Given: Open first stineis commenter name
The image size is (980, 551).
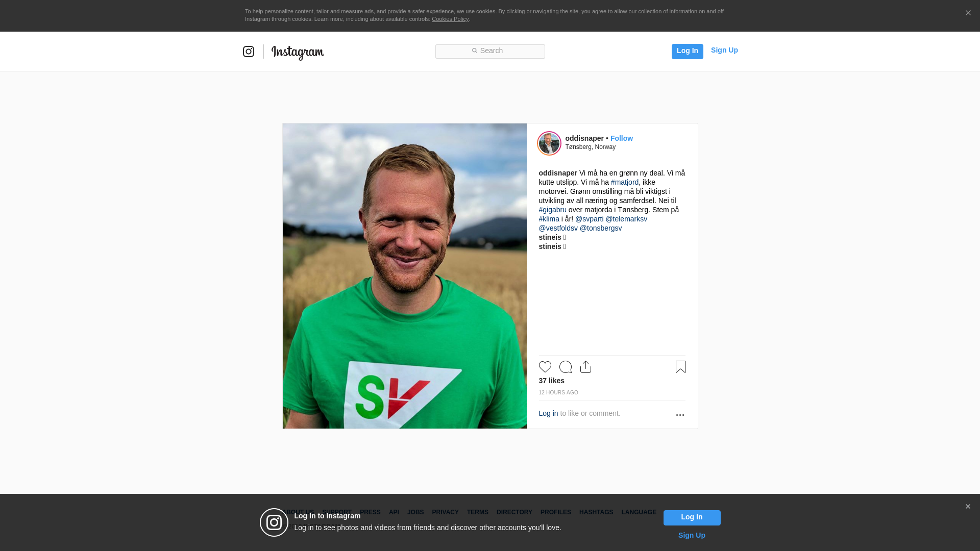Looking at the screenshot, I should click(550, 237).
